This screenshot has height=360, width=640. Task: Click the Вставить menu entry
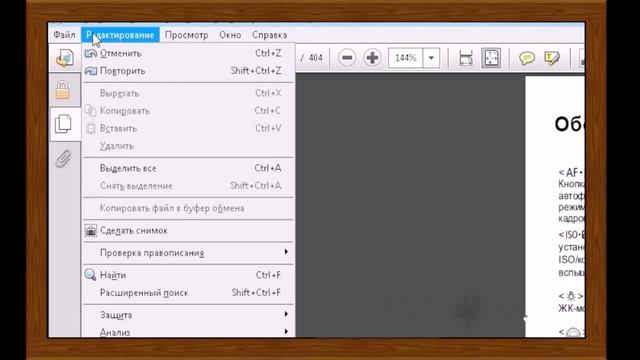click(x=189, y=128)
